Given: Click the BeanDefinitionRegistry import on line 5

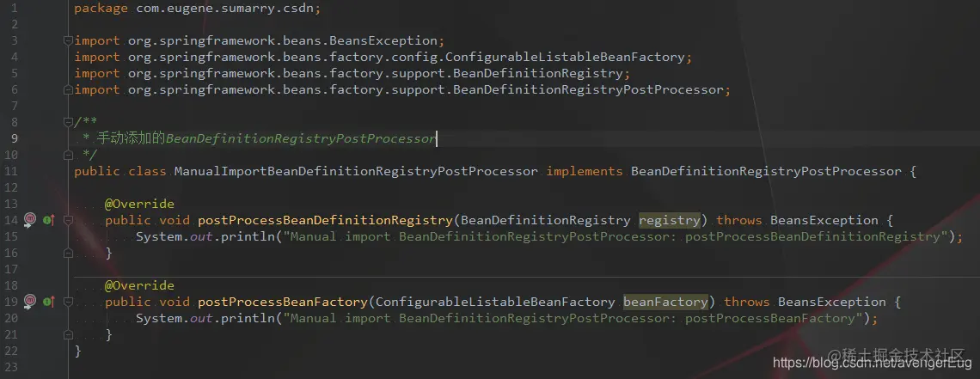Looking at the screenshot, I should (x=537, y=73).
